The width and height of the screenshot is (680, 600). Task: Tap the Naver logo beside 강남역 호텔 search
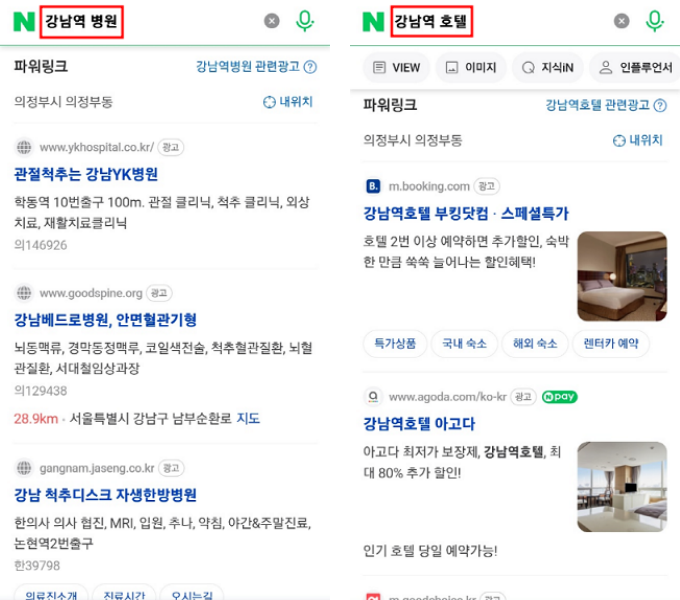373,21
